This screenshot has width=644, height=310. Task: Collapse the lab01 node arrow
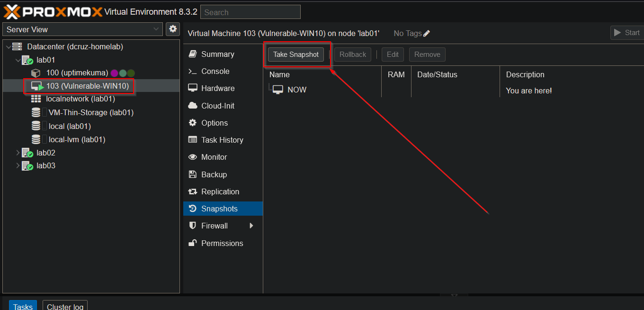18,60
